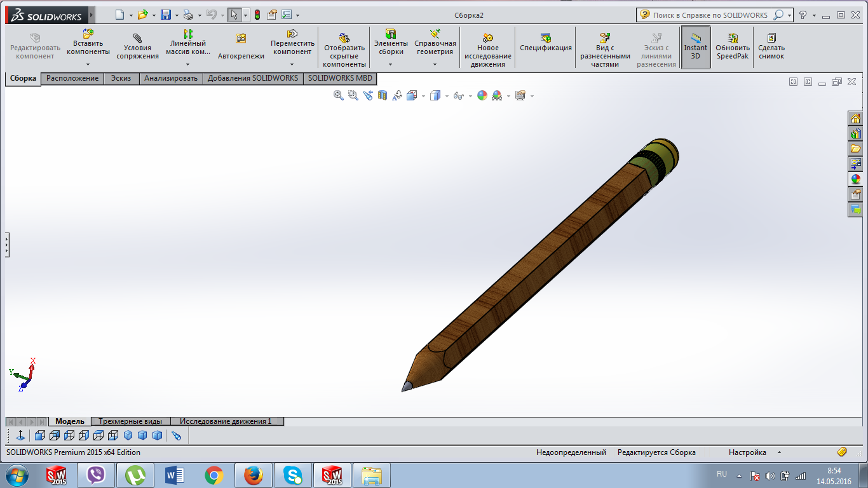Image resolution: width=868 pixels, height=488 pixels.
Task: Switch to Трехмерные виды tab
Action: coord(130,421)
